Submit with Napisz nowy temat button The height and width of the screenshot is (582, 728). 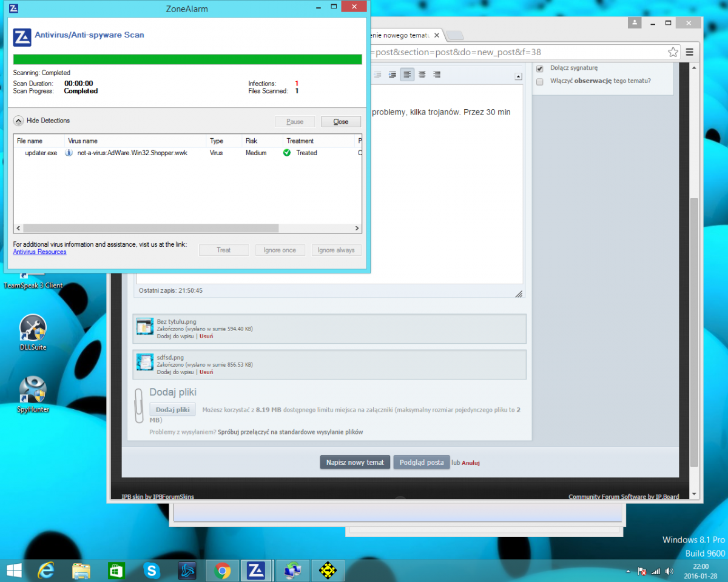pos(355,462)
